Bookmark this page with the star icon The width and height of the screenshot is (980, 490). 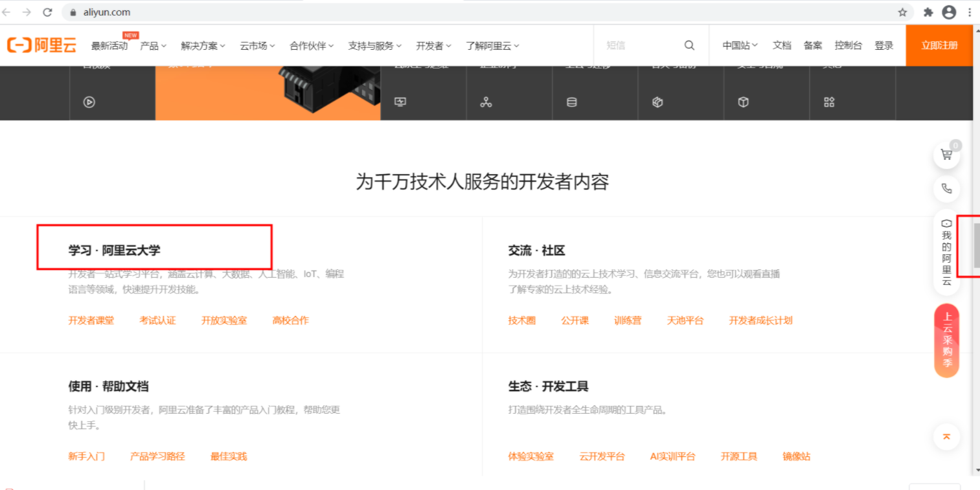click(x=902, y=12)
